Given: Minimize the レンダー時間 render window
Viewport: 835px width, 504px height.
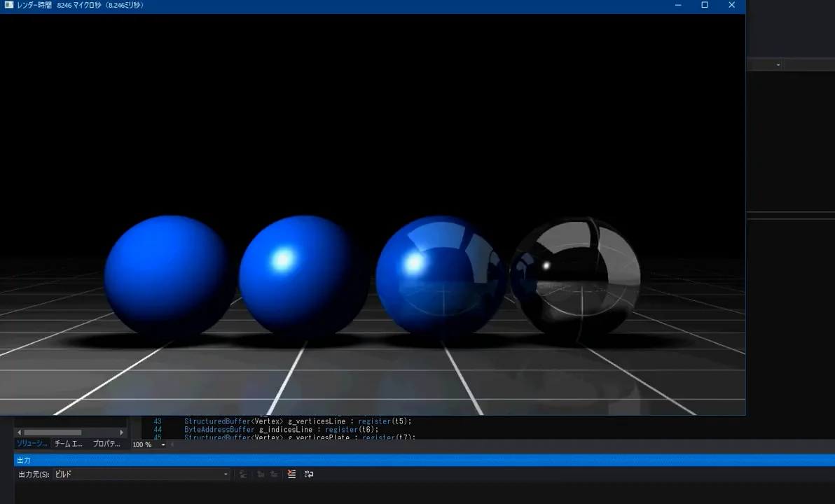Looking at the screenshot, I should pos(678,6).
